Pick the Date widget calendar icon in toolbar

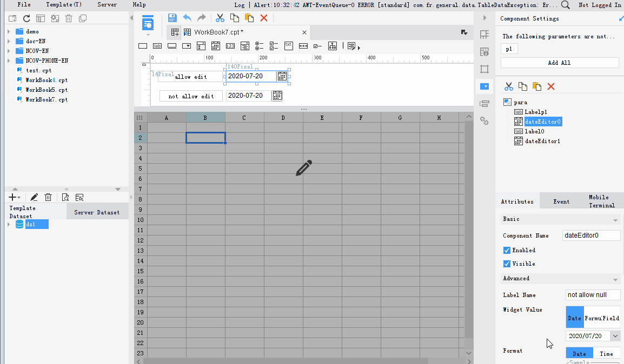[216, 46]
